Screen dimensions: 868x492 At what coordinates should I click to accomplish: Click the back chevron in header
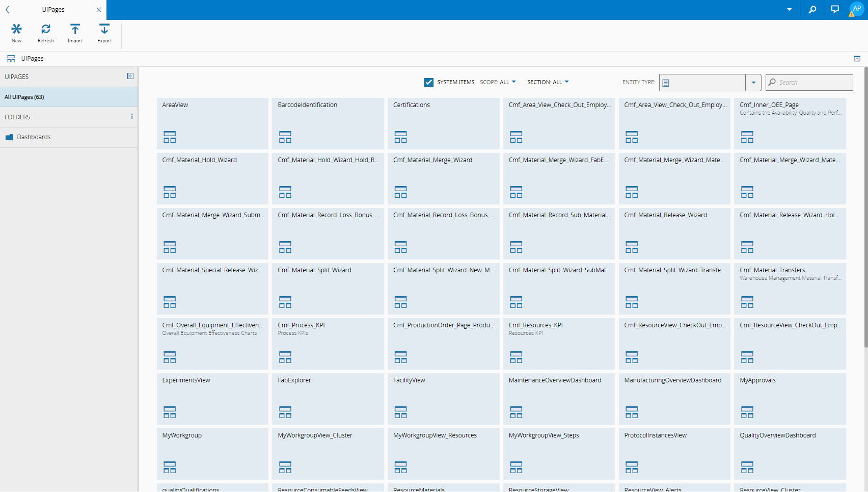(8, 10)
